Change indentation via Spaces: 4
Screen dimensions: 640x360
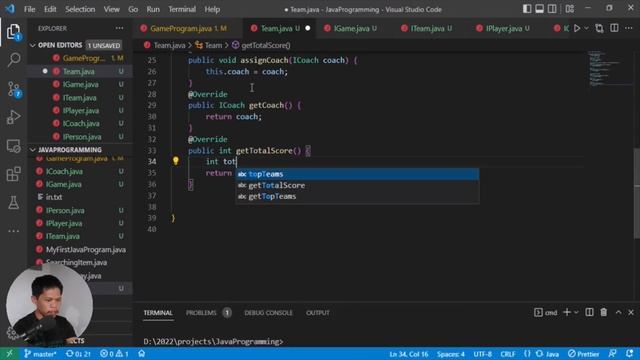(451, 354)
